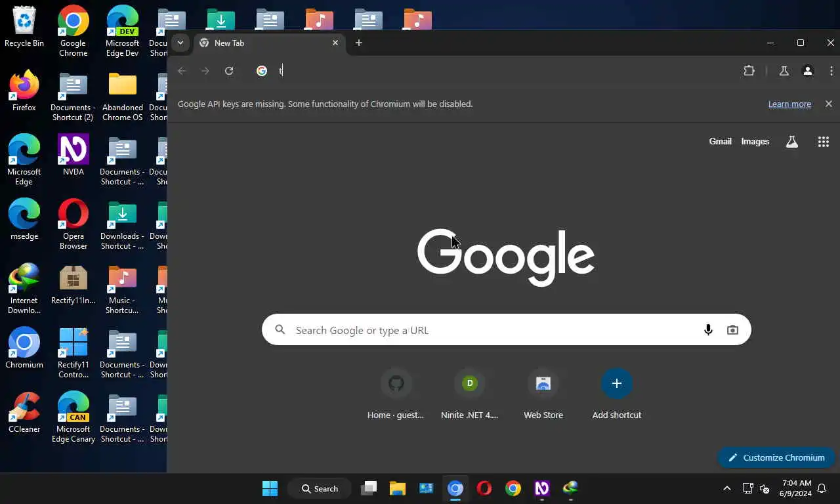Select NVDA desktop icon
The height and width of the screenshot is (504, 840).
click(73, 155)
